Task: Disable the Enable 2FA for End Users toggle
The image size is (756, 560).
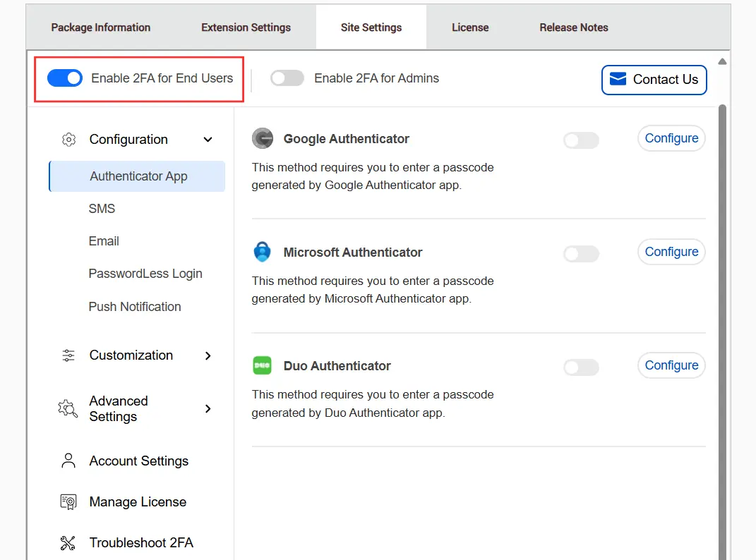Action: [x=65, y=78]
